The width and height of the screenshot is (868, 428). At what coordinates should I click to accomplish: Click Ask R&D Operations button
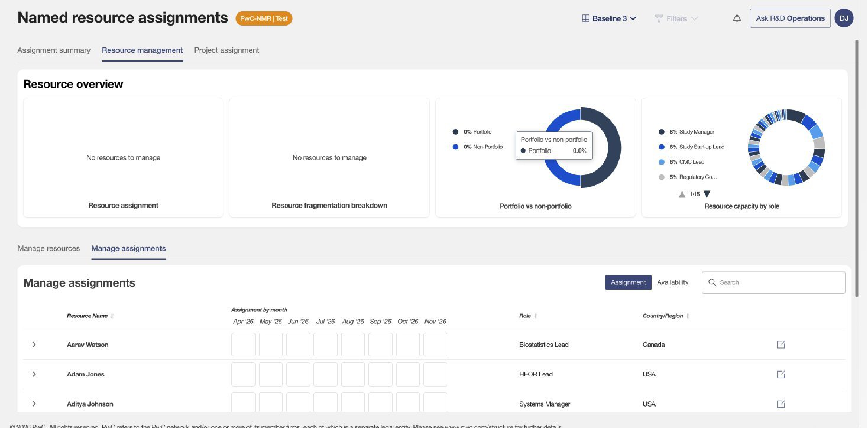[x=790, y=18]
